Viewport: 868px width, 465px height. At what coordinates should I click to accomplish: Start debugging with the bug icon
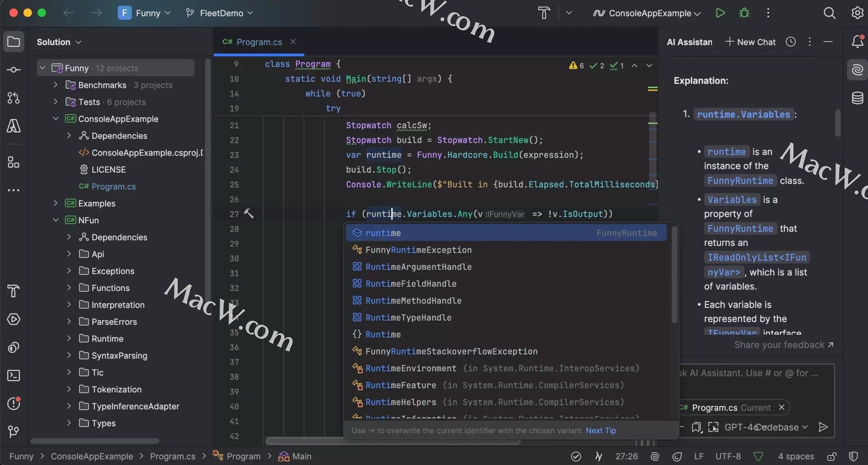[x=744, y=13]
